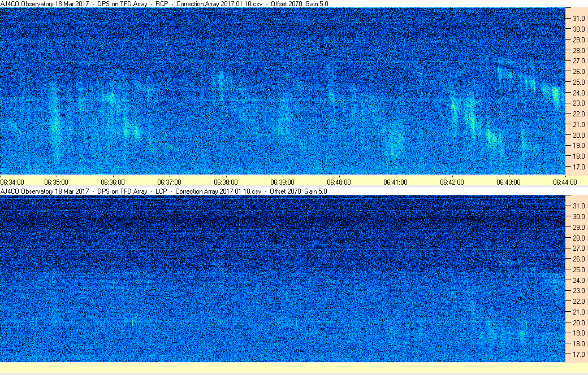
Task: Select the 06:44:00 time axis label
Action: pos(565,182)
